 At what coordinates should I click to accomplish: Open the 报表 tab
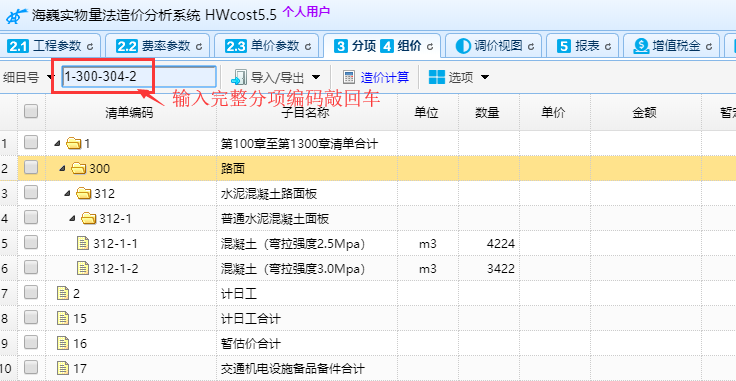click(x=584, y=46)
